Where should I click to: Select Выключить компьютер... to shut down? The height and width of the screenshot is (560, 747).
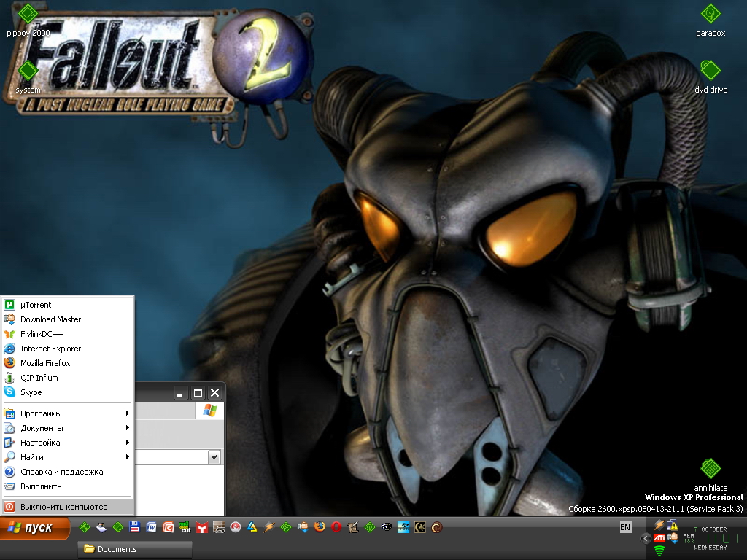[x=67, y=507]
